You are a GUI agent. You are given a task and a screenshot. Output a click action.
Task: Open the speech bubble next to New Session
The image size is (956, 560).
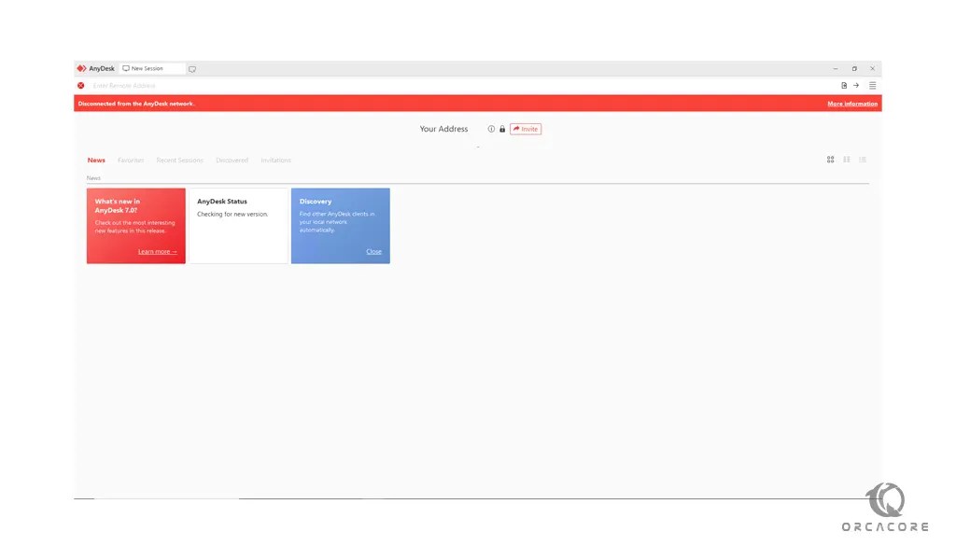(x=191, y=68)
